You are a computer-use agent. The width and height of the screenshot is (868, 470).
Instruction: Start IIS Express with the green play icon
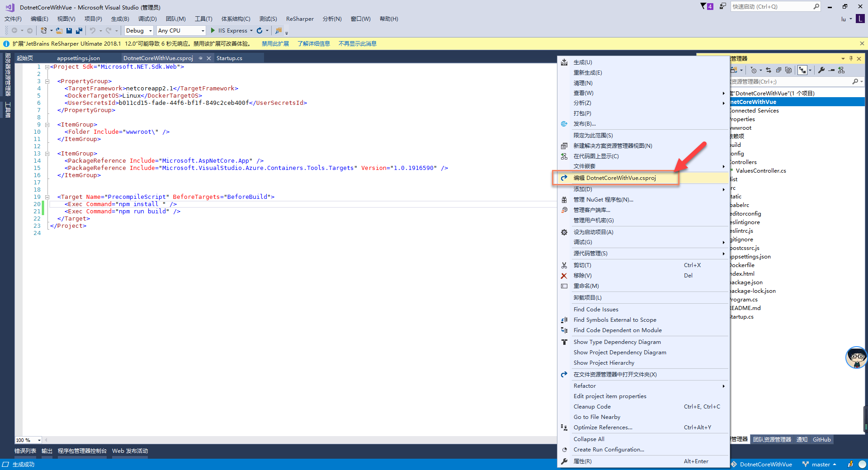point(213,31)
